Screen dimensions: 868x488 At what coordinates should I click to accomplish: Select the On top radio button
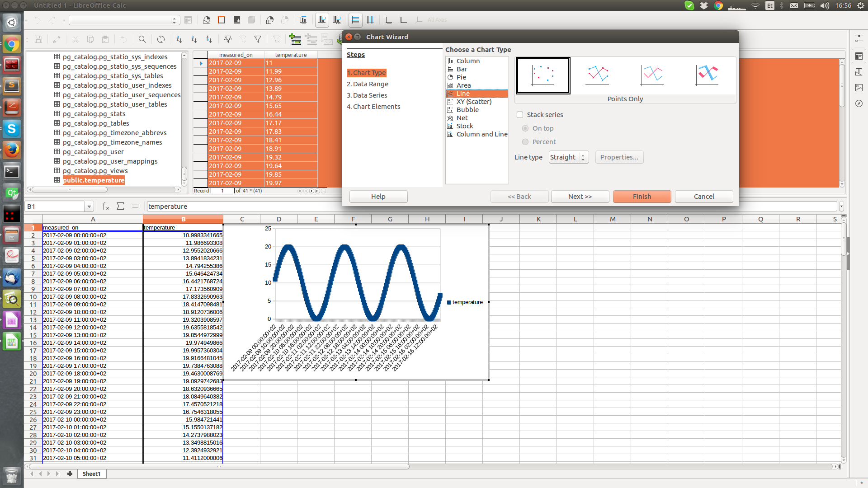[x=525, y=128]
